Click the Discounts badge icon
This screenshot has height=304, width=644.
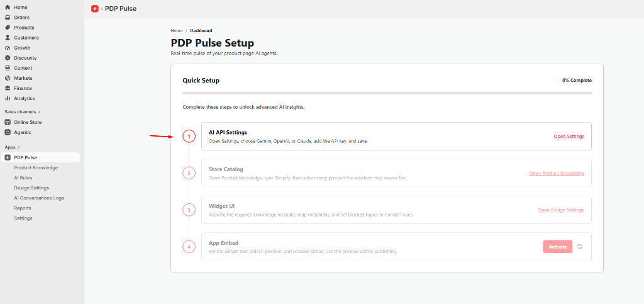tap(8, 58)
